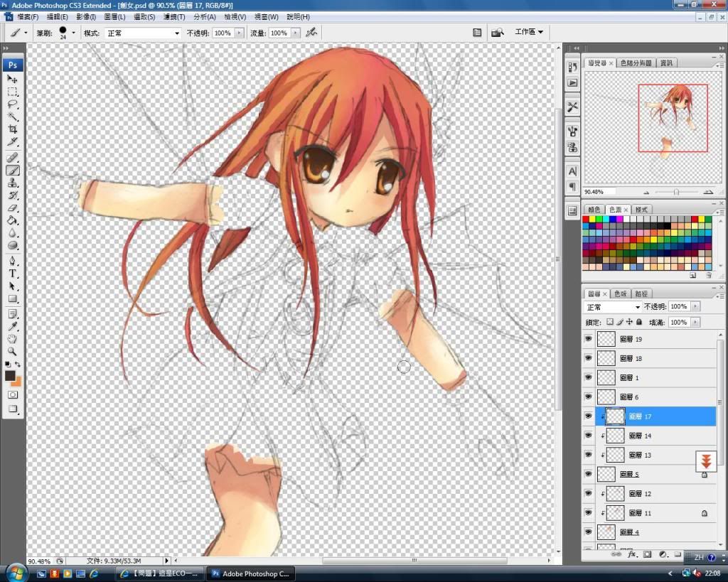The height and width of the screenshot is (582, 728).
Task: Open the 流量 flow slider arrow
Action: (295, 33)
